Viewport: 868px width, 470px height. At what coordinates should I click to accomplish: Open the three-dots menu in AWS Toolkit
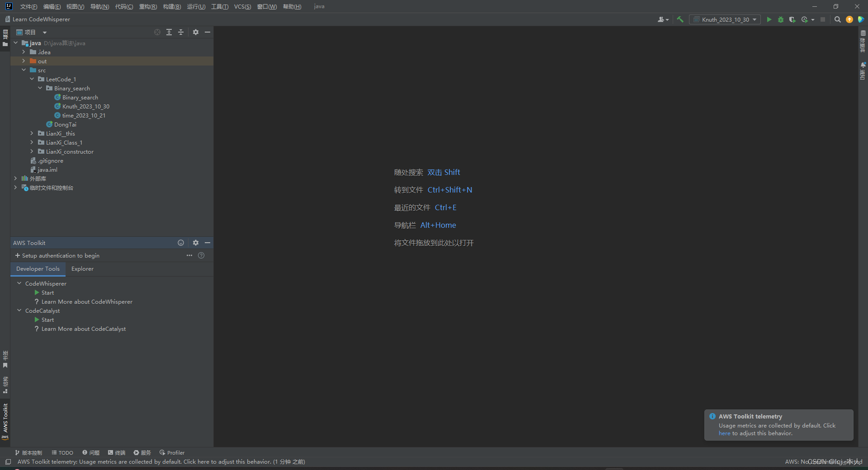[x=189, y=255]
